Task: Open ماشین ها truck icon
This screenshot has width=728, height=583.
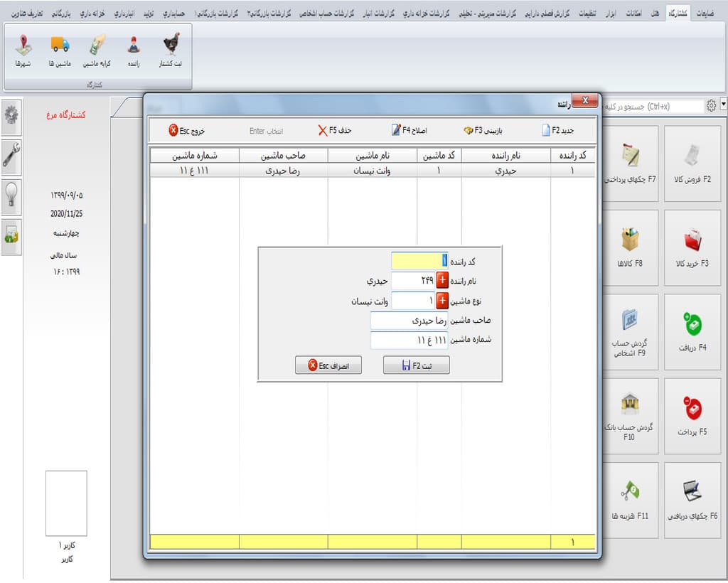Action: coord(60,50)
